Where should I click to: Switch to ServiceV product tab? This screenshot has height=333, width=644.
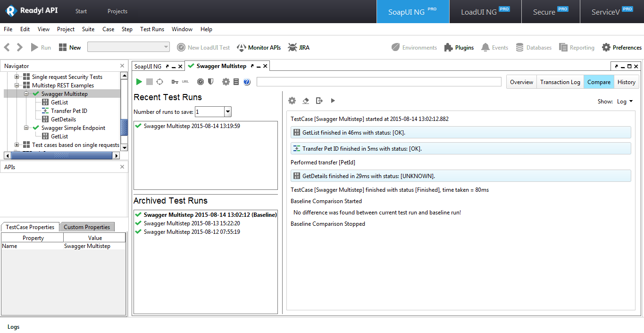click(x=612, y=12)
